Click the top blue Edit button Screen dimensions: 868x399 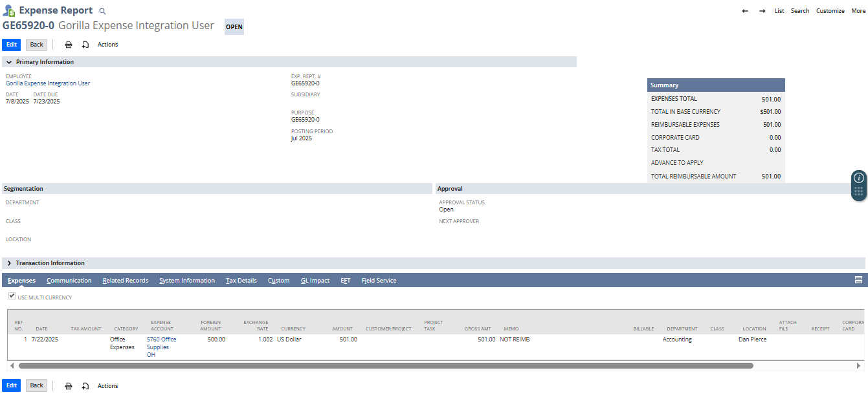pos(12,45)
